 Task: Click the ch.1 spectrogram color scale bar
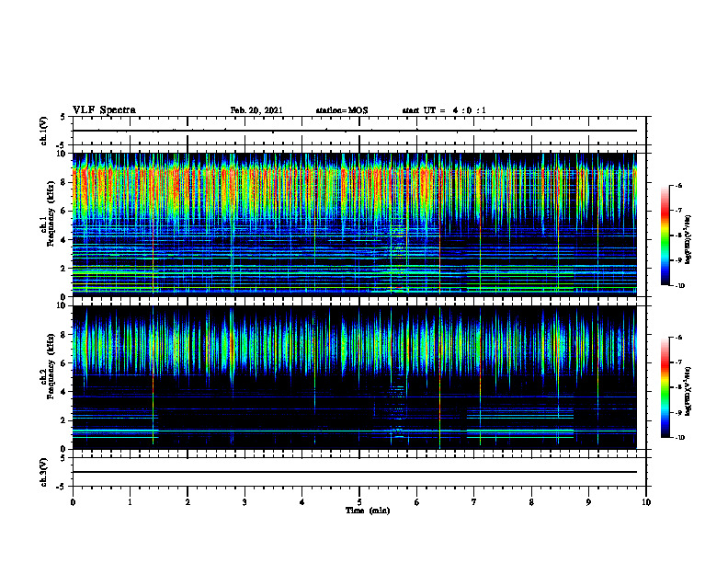click(x=665, y=236)
